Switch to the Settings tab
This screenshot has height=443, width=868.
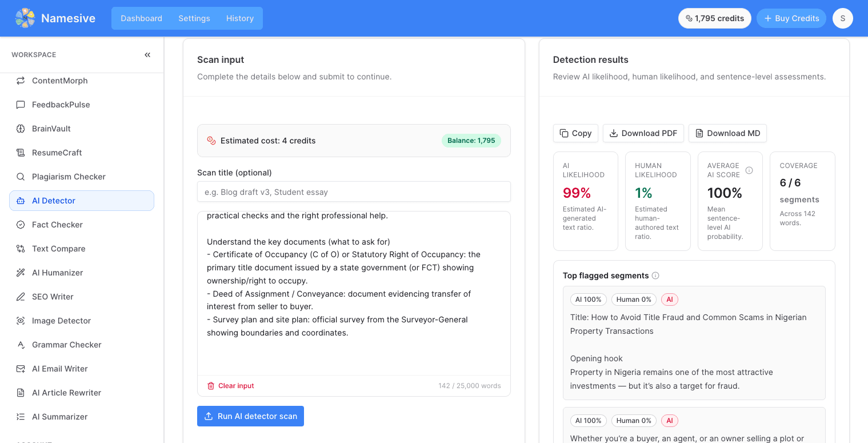click(194, 18)
